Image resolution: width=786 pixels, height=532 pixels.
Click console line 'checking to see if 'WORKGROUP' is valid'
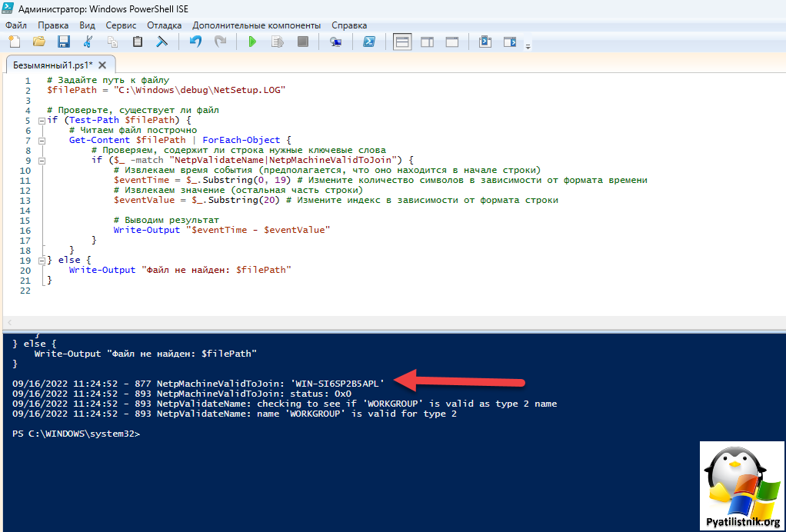click(x=285, y=404)
